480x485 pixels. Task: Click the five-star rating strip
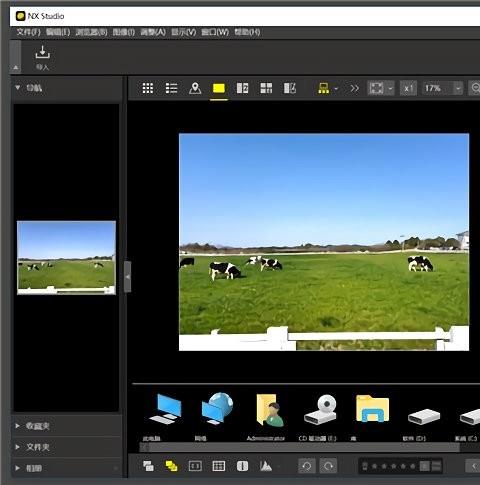click(393, 466)
